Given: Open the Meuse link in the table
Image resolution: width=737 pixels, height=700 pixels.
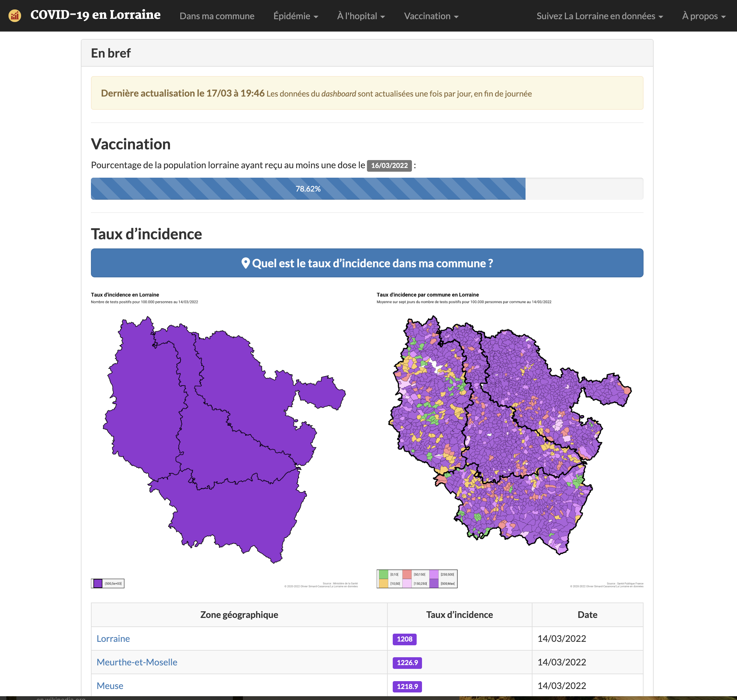Looking at the screenshot, I should point(110,686).
